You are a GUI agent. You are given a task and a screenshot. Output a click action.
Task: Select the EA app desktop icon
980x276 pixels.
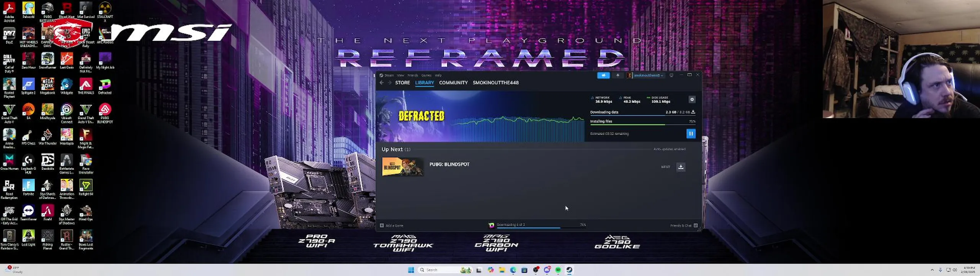click(x=28, y=112)
